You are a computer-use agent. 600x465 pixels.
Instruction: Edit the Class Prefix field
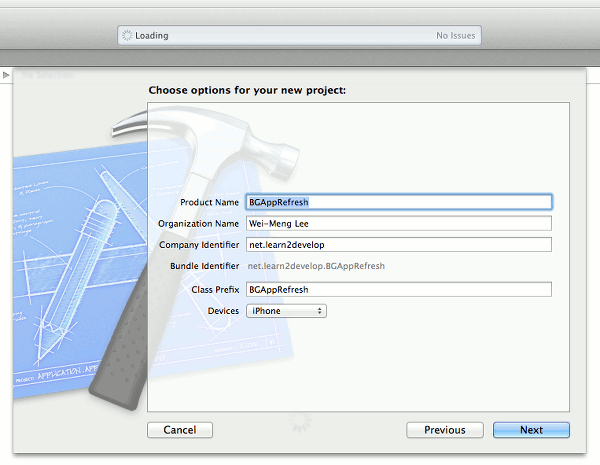tap(399, 290)
